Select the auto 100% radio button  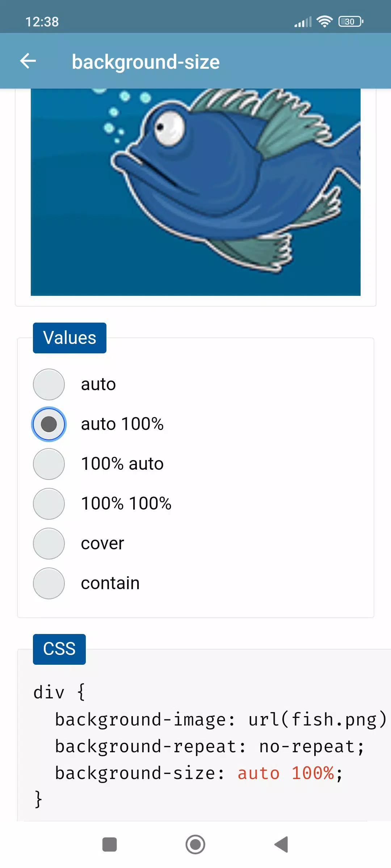click(49, 424)
